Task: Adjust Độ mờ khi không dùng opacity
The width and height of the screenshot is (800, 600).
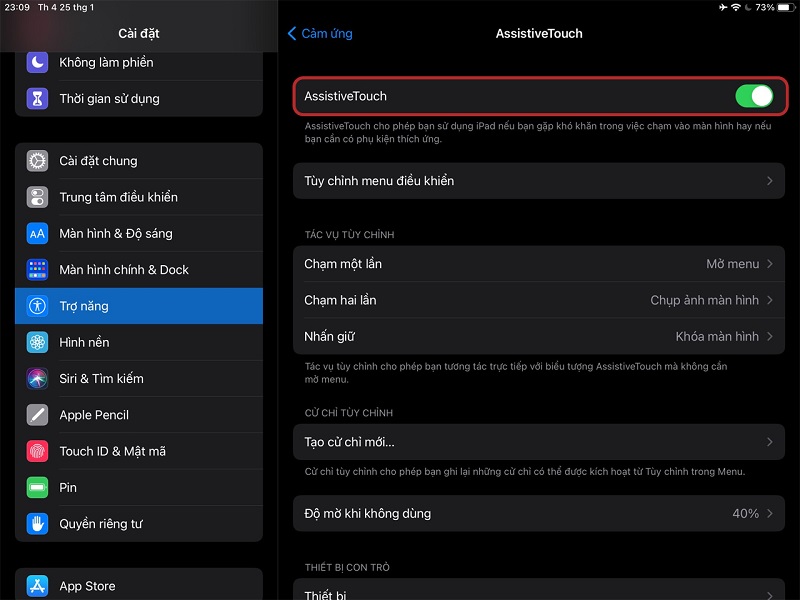Action: click(538, 513)
